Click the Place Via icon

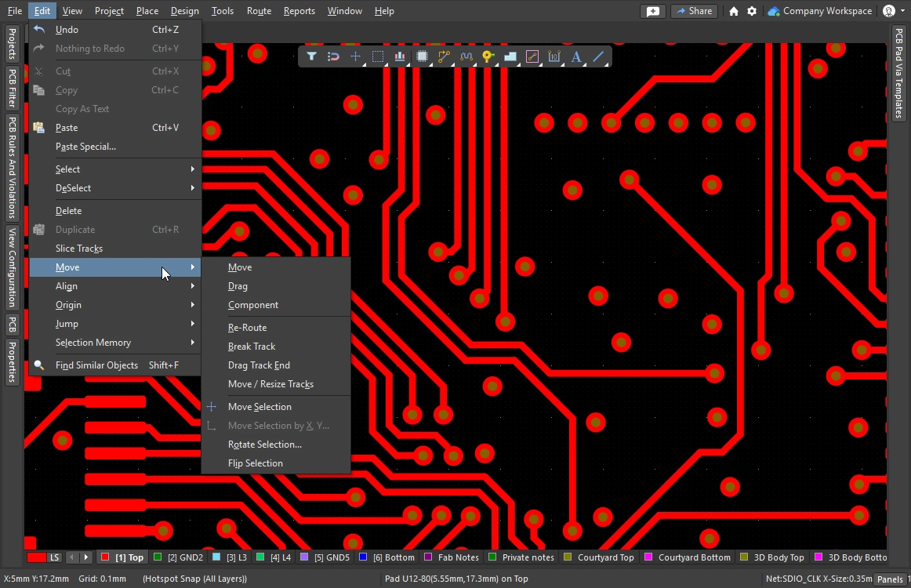pos(488,56)
